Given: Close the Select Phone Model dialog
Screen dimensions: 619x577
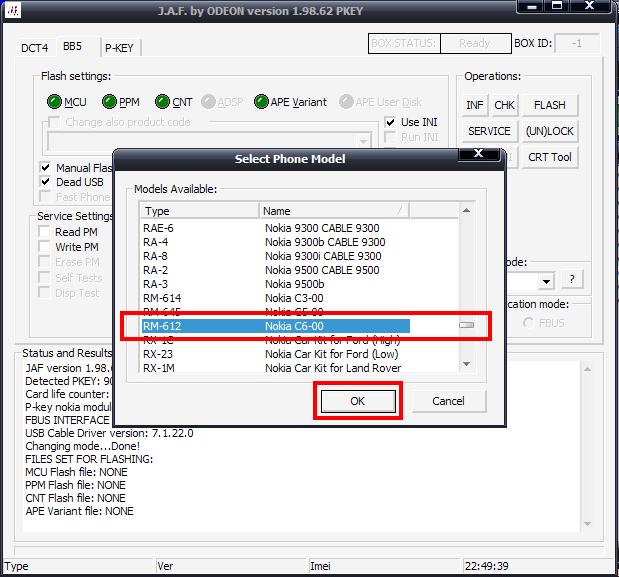Looking at the screenshot, I should pos(479,154).
